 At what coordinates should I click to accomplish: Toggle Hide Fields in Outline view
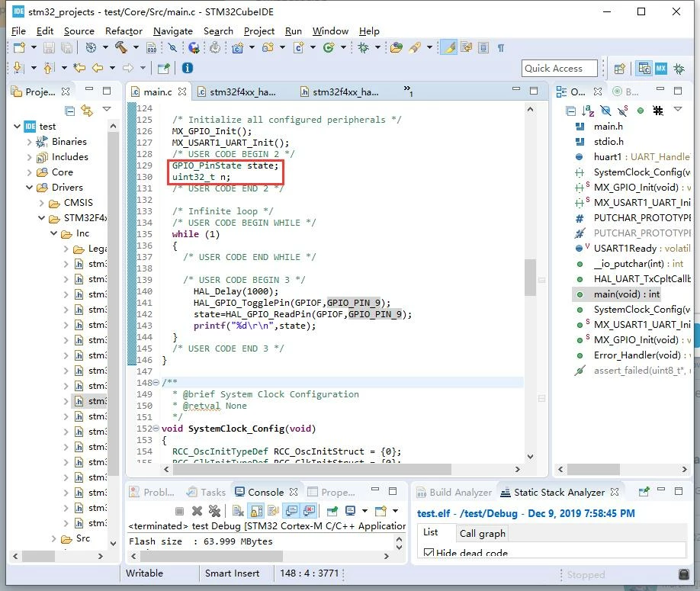(605, 111)
